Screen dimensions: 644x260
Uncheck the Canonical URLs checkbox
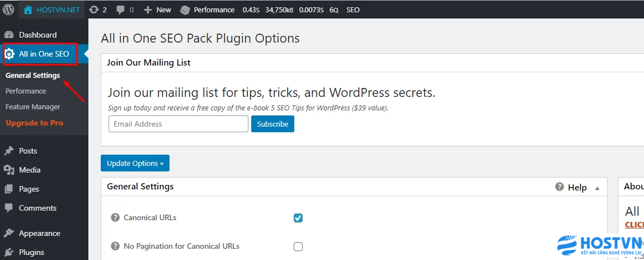tap(298, 218)
